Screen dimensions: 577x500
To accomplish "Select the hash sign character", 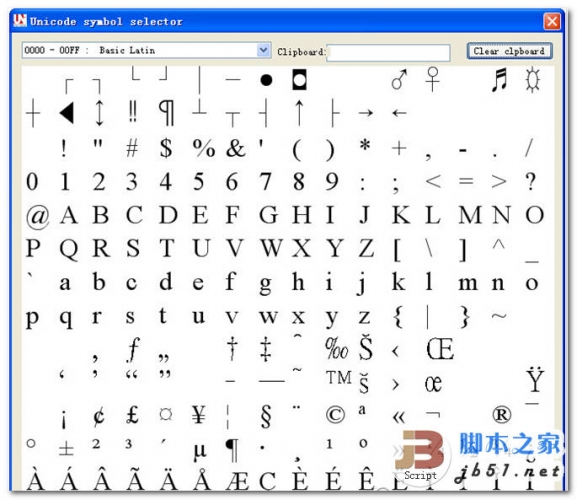I will click(132, 148).
